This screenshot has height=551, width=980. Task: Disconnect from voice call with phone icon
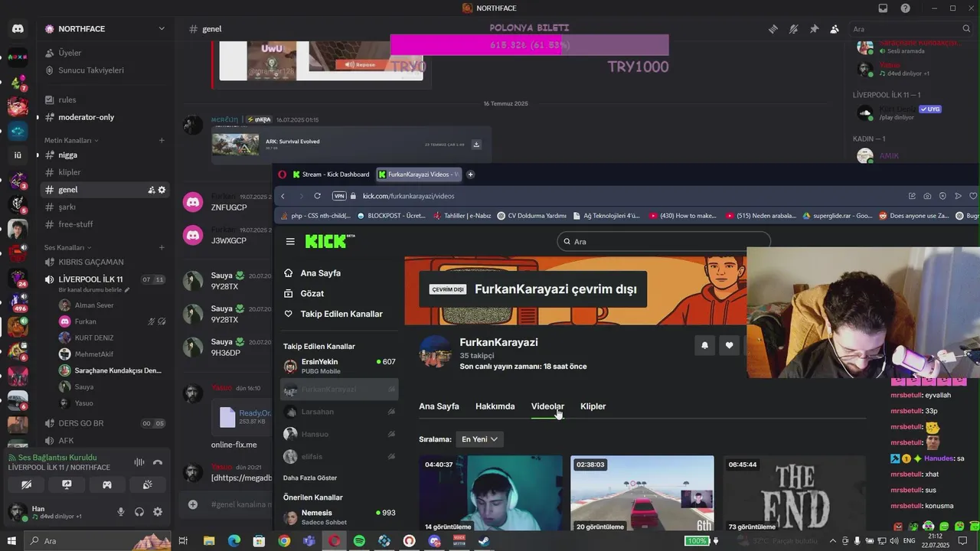(x=158, y=462)
